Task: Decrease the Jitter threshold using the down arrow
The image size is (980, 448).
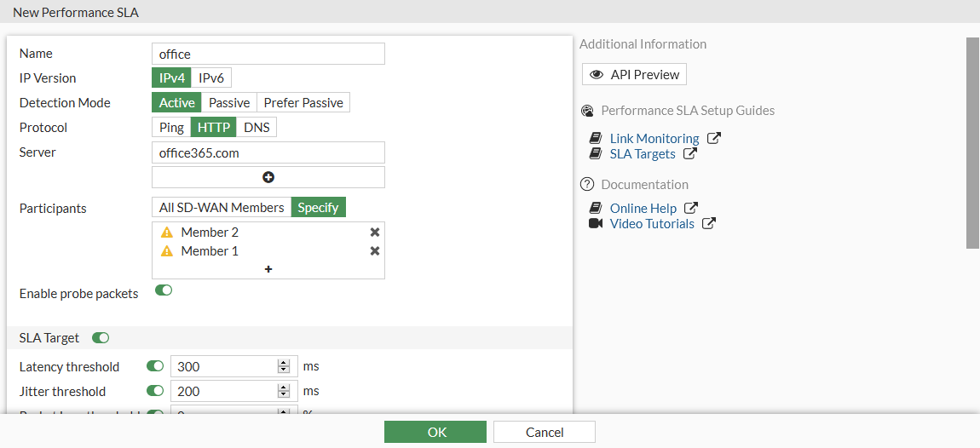Action: point(284,395)
